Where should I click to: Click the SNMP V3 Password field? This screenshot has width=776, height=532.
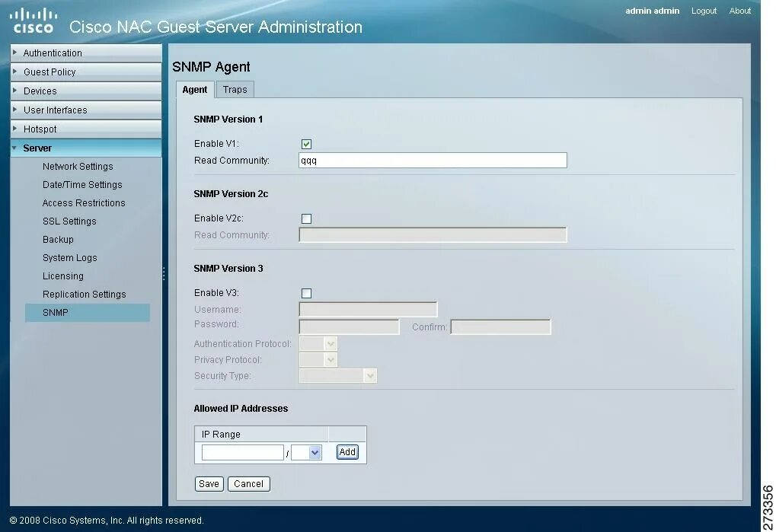click(349, 327)
